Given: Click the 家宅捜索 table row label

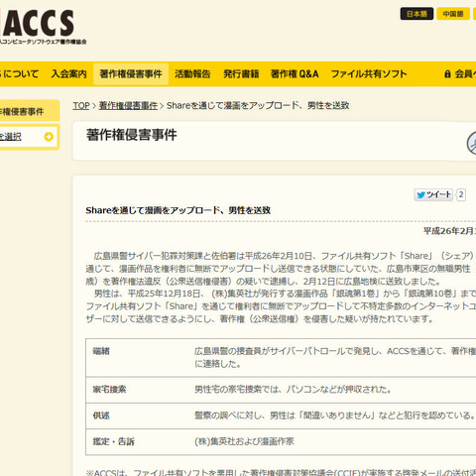Looking at the screenshot, I should (x=109, y=390).
